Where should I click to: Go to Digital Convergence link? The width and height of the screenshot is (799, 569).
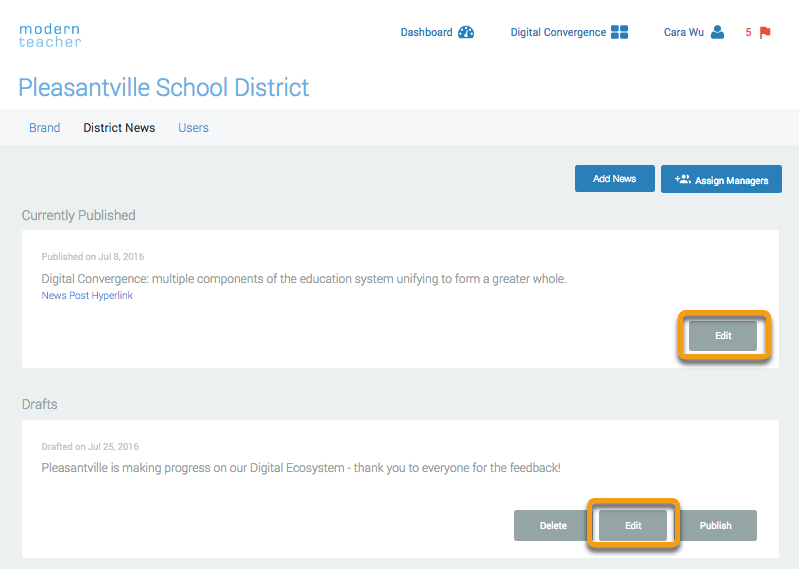point(558,32)
